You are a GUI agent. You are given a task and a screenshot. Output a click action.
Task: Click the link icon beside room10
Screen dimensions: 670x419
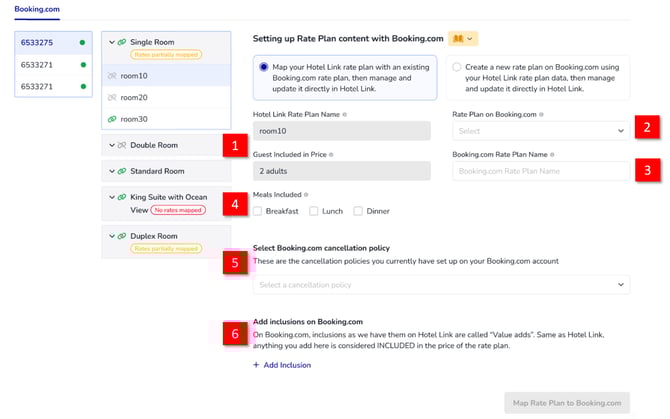pyautogui.click(x=112, y=75)
